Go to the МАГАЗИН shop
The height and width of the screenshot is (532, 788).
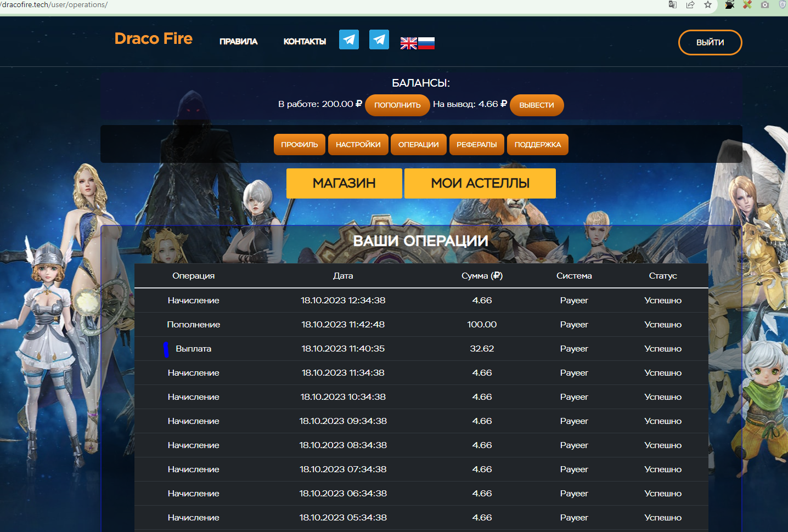pyautogui.click(x=344, y=183)
